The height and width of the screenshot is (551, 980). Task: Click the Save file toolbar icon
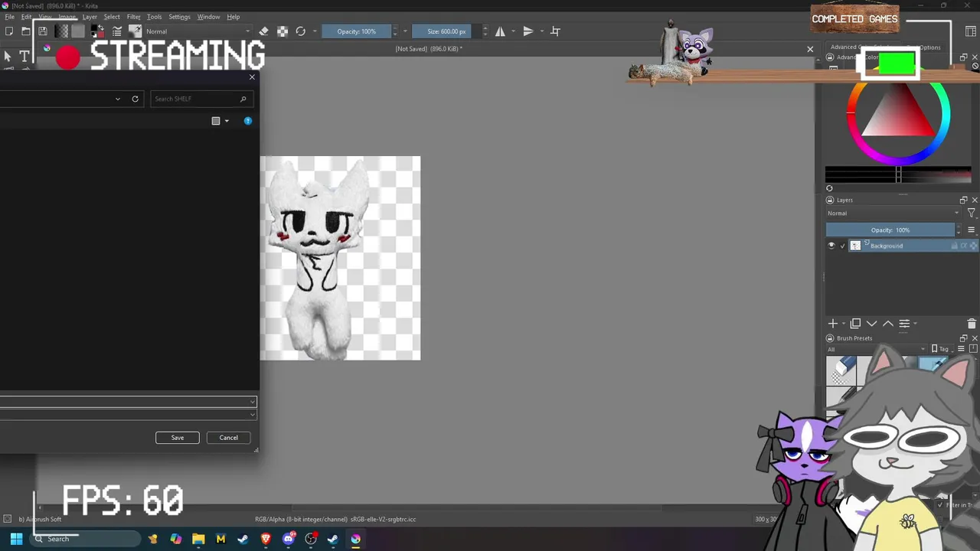pos(43,31)
